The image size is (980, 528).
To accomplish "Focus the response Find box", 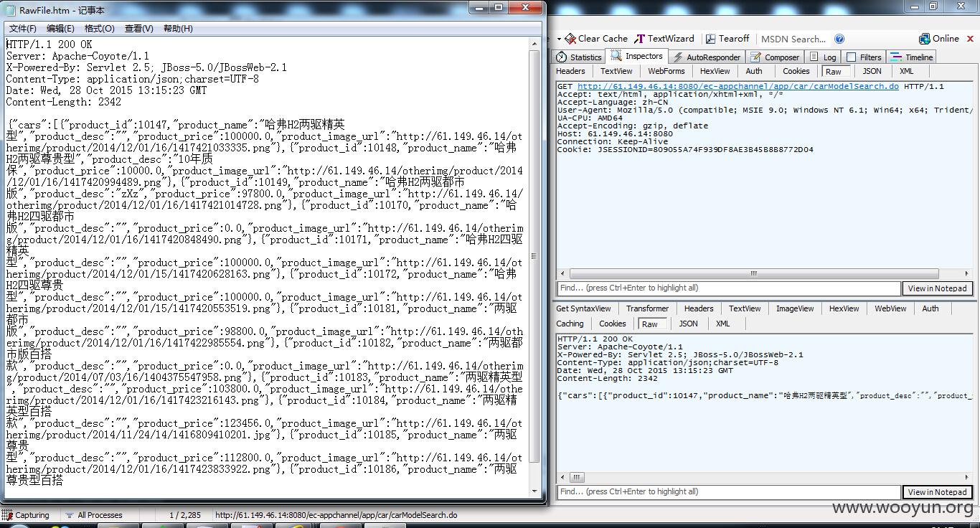I will click(x=728, y=492).
